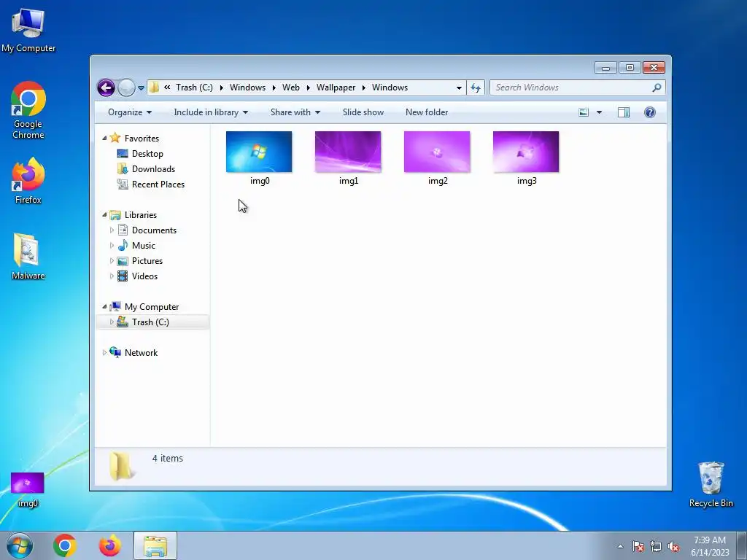Select the Malware folder on desktop
Viewport: 747px width, 560px height.
point(28,256)
